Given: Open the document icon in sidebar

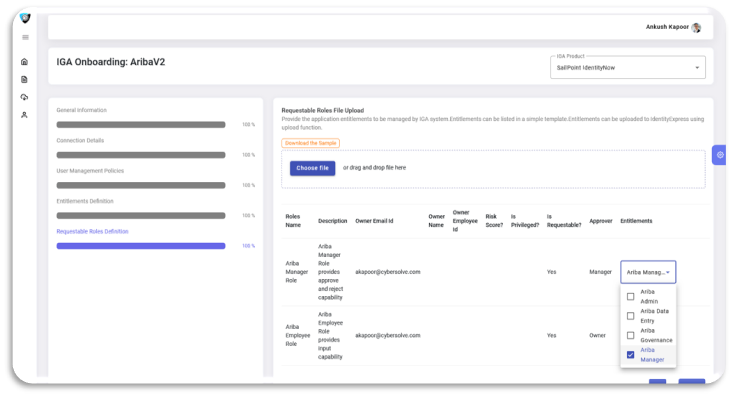Looking at the screenshot, I should click(x=24, y=79).
